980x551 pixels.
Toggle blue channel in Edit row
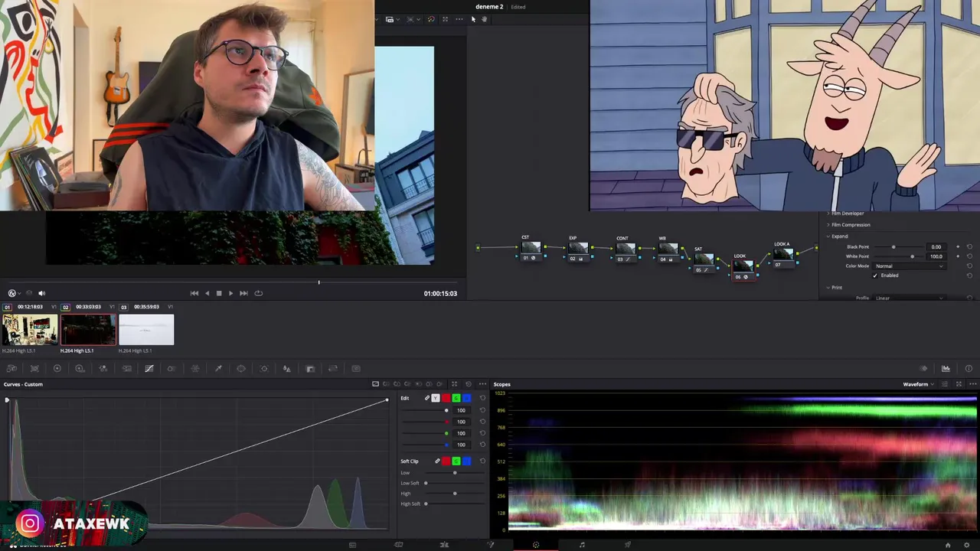[x=466, y=398]
